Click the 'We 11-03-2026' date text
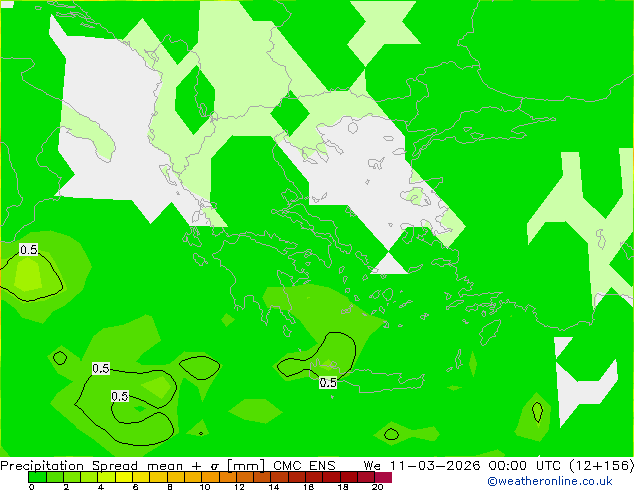 click(x=422, y=466)
